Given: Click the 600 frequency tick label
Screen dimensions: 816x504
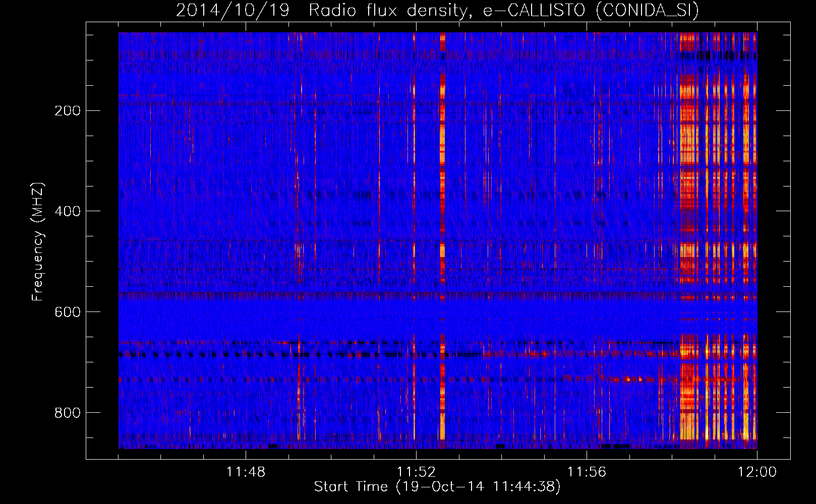Looking at the screenshot, I should pyautogui.click(x=68, y=312).
